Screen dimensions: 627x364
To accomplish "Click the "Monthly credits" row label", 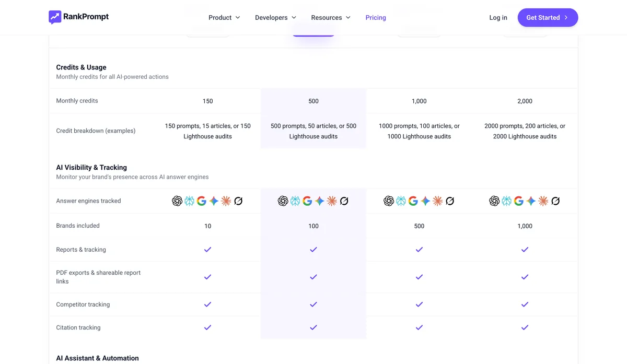I will click(77, 101).
